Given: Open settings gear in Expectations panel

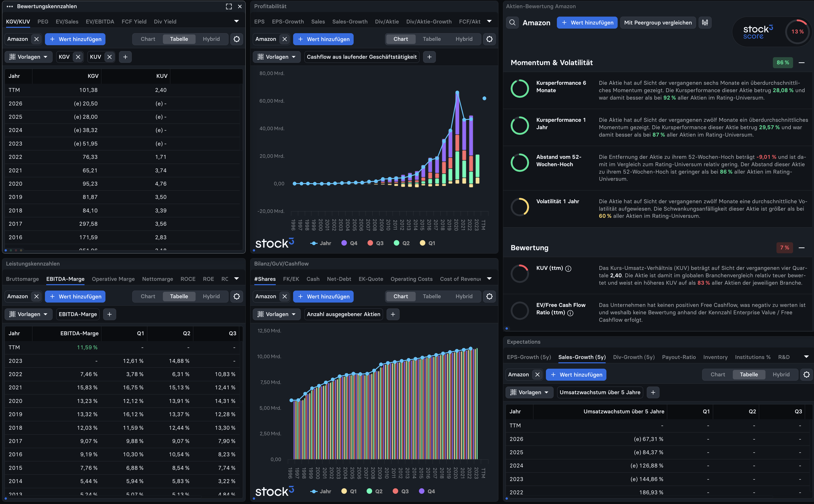Looking at the screenshot, I should [807, 375].
